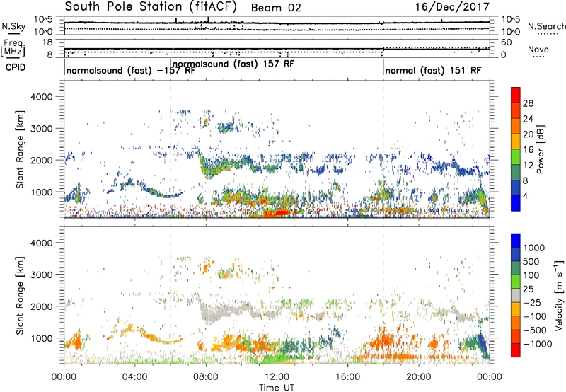Viewport: 566px width, 392px height.
Task: Click the '-100' velocity colorbar tick label
Action: [535, 316]
